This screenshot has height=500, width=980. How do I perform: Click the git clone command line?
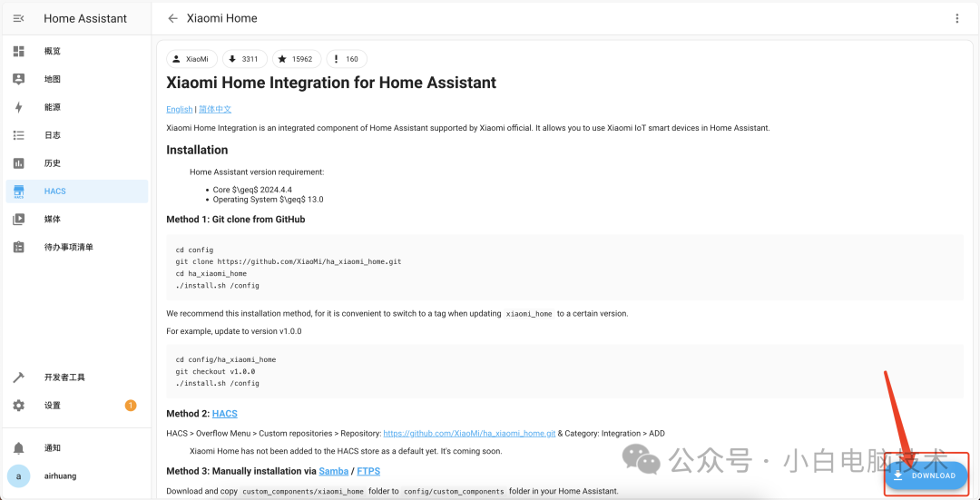pos(289,262)
